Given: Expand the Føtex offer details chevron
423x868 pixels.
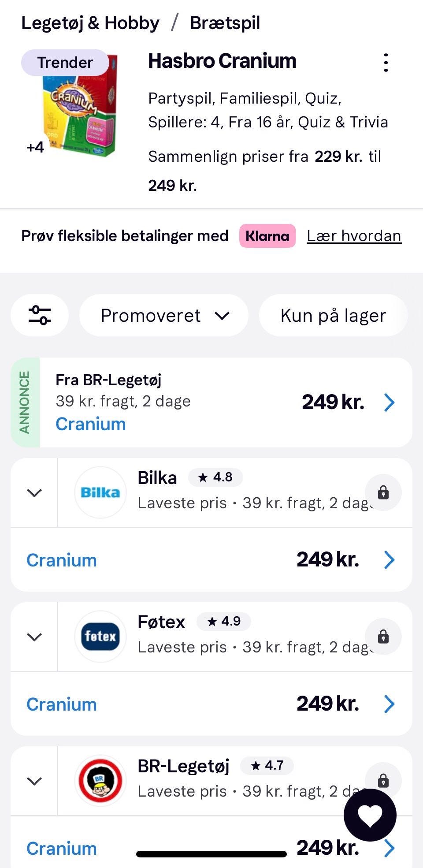Looking at the screenshot, I should [x=34, y=637].
